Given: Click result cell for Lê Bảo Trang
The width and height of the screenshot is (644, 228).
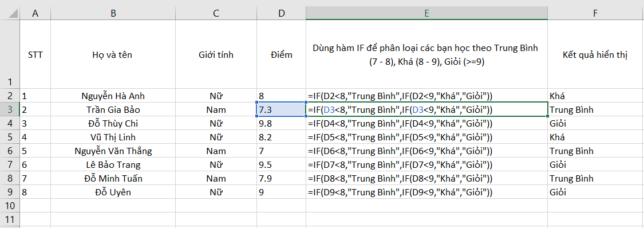Looking at the screenshot, I should click(x=595, y=165).
